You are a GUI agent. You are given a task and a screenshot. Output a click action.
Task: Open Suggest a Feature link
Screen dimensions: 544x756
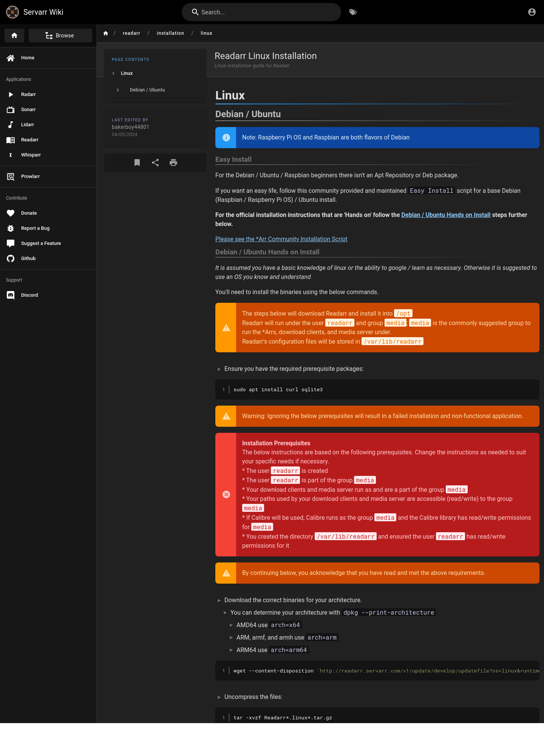click(x=48, y=243)
